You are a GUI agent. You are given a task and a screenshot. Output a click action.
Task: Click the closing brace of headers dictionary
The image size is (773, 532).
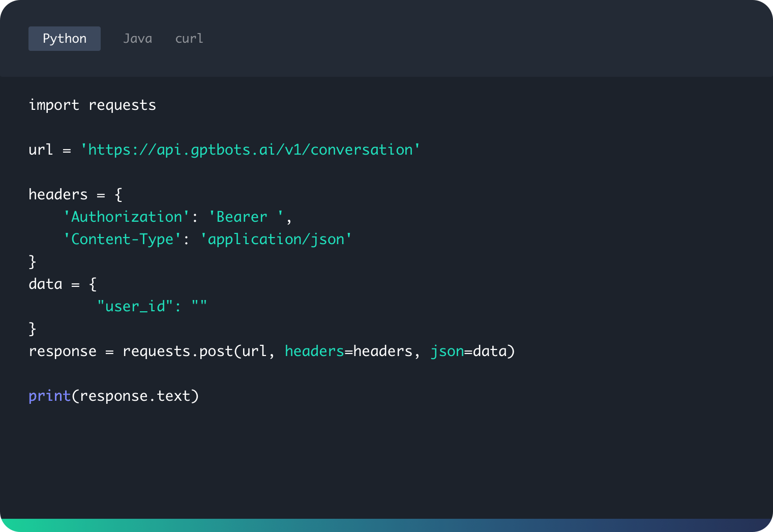coord(33,261)
